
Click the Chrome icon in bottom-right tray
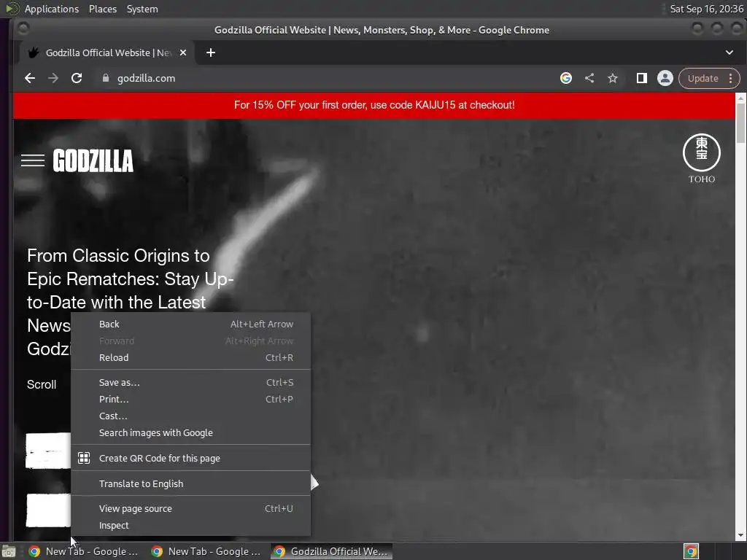[692, 551]
